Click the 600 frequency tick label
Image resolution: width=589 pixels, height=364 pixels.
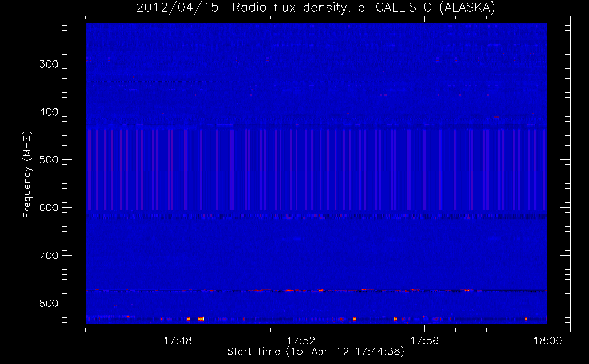point(49,208)
